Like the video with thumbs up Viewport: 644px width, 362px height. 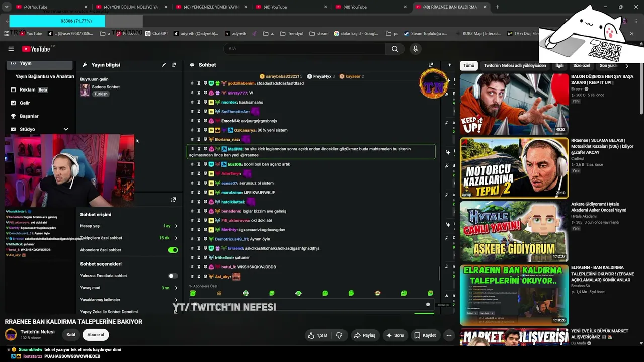click(317, 335)
